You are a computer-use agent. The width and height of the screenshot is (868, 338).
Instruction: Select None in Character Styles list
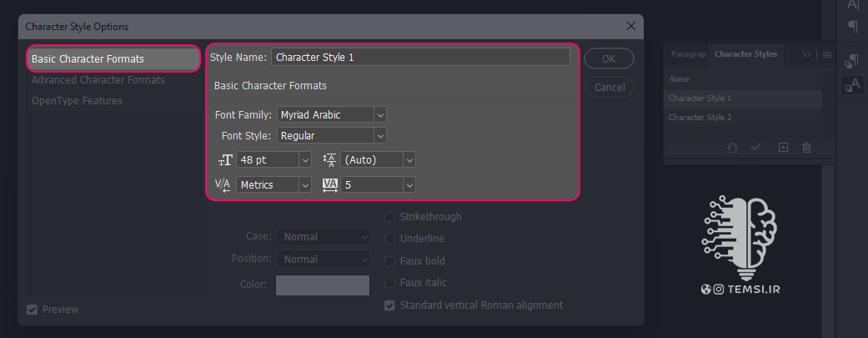pos(742,79)
